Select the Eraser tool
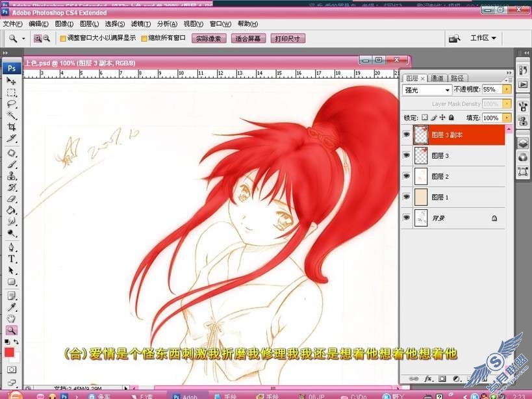The width and height of the screenshot is (532, 399). tap(12, 199)
